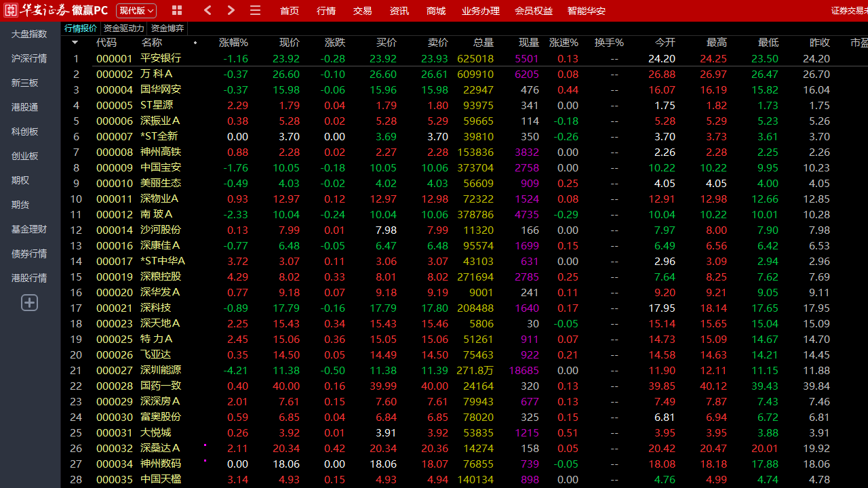This screenshot has height=488, width=868.
Task: Select 创业板 in sidebar
Action: point(25,156)
